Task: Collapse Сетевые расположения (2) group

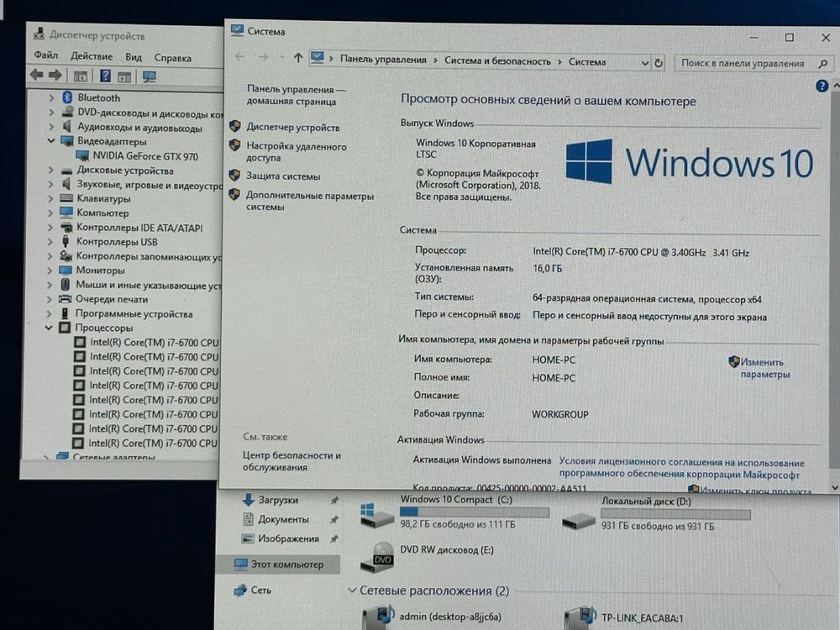Action: [352, 591]
